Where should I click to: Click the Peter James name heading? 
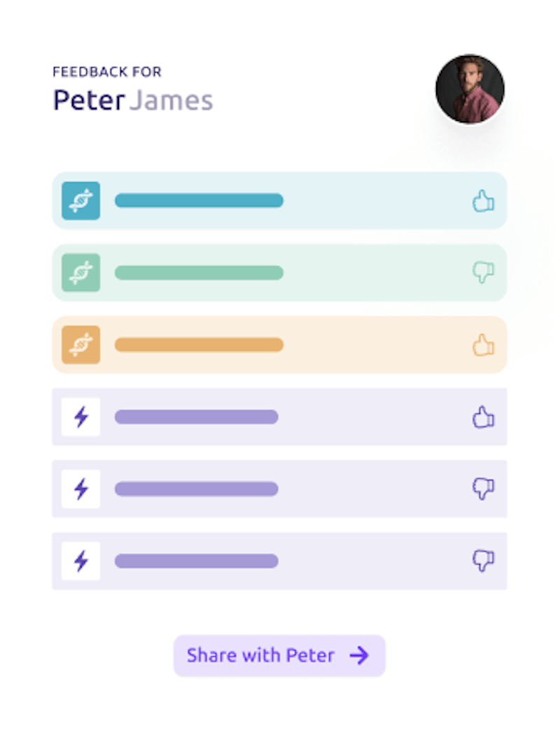coord(133,101)
